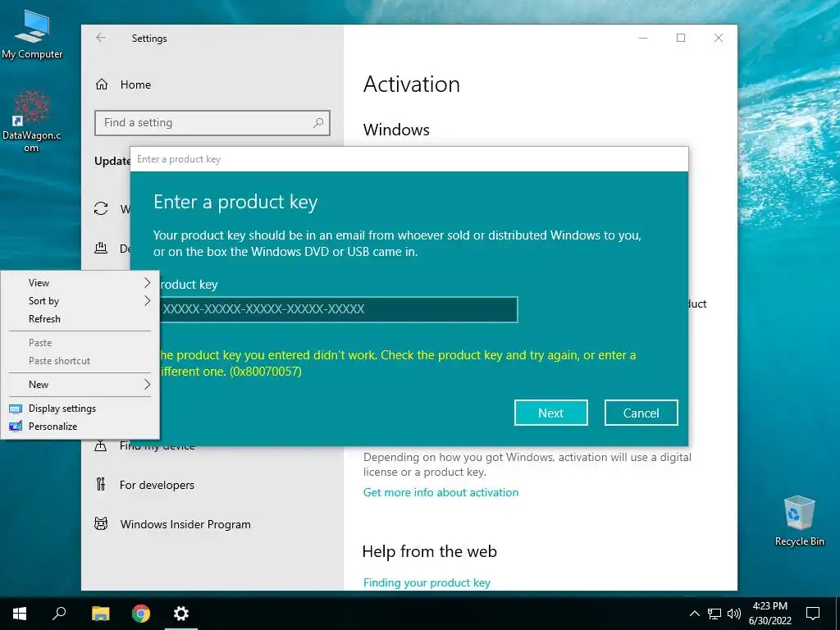Launch Google Chrome from taskbar
Image resolution: width=840 pixels, height=630 pixels.
coord(141,614)
